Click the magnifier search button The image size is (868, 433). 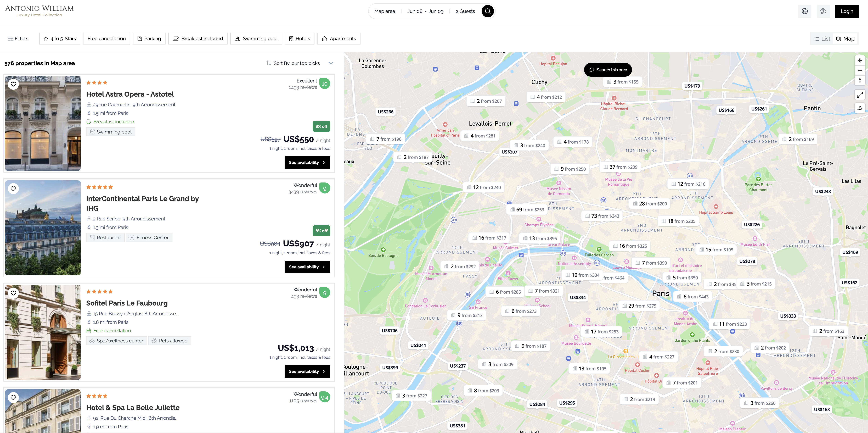pyautogui.click(x=487, y=11)
